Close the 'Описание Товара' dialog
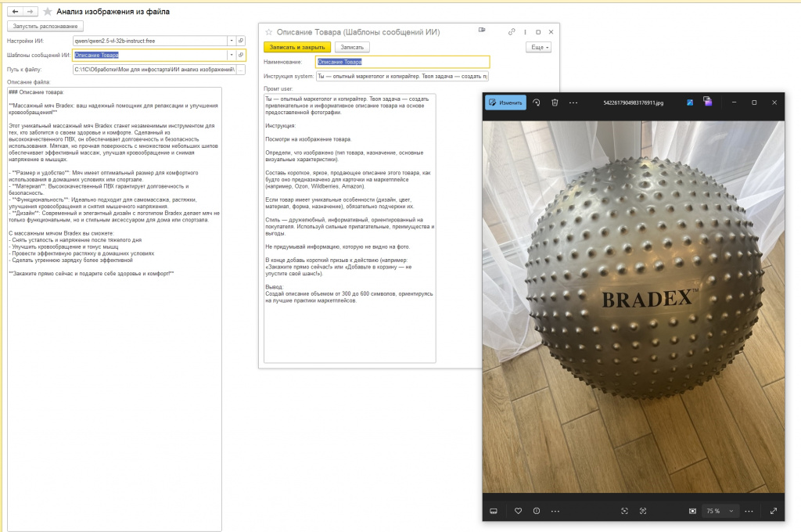The height and width of the screenshot is (532, 801). click(551, 31)
